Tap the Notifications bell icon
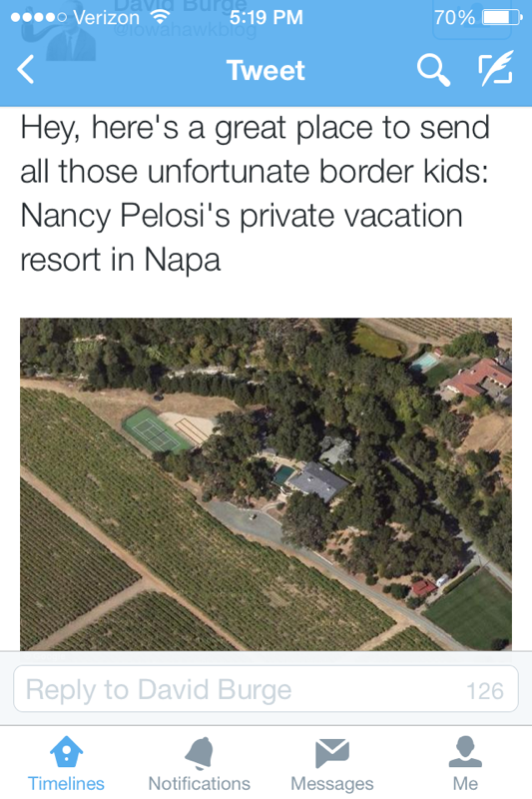Screen dimensions: 532x799 coord(199,753)
